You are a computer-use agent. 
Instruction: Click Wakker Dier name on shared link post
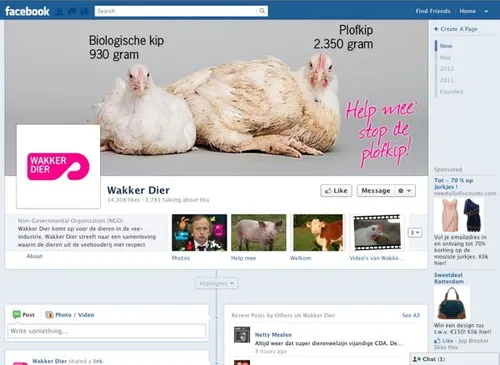49,361
